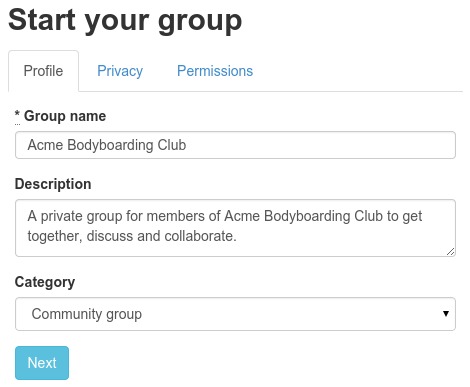Click the Description resize handle icon
Viewport: 470px width, 387px height.
tap(450, 252)
